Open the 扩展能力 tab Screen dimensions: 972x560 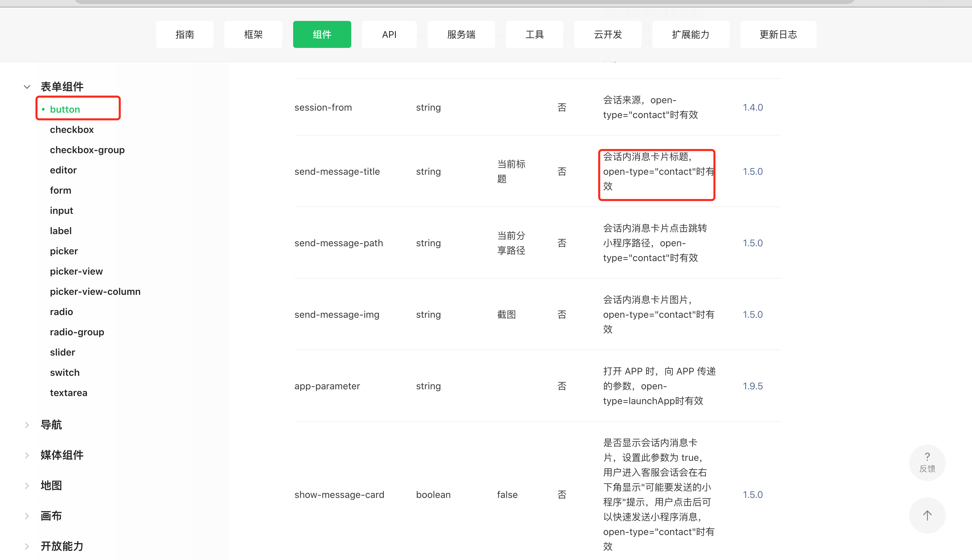(690, 35)
